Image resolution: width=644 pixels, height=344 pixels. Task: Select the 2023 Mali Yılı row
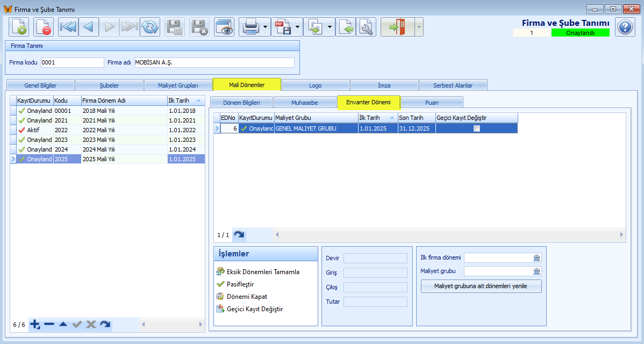click(x=107, y=140)
